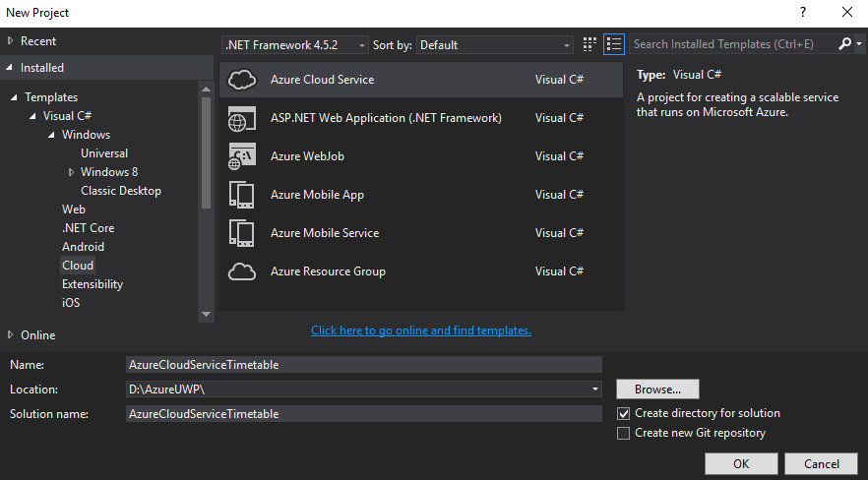Screen dimensions: 868x480
Task: Click the Azure Mobile App devices icon
Action: [242, 195]
